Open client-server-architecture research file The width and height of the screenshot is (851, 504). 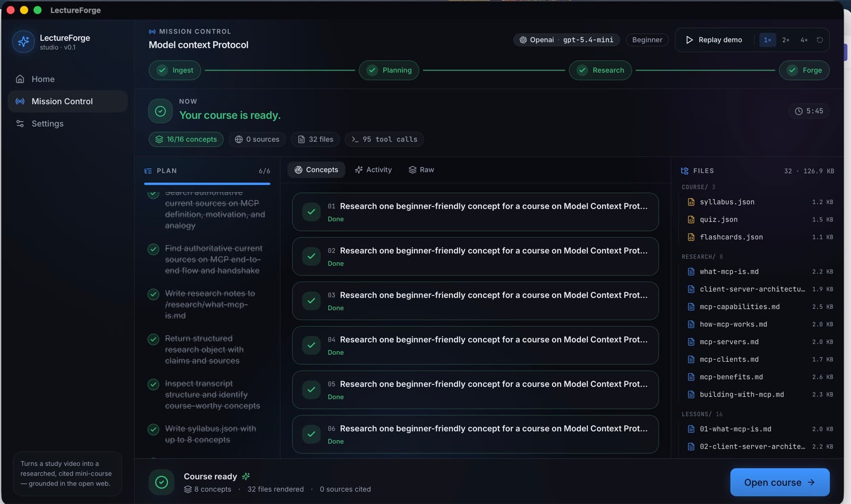pyautogui.click(x=759, y=289)
